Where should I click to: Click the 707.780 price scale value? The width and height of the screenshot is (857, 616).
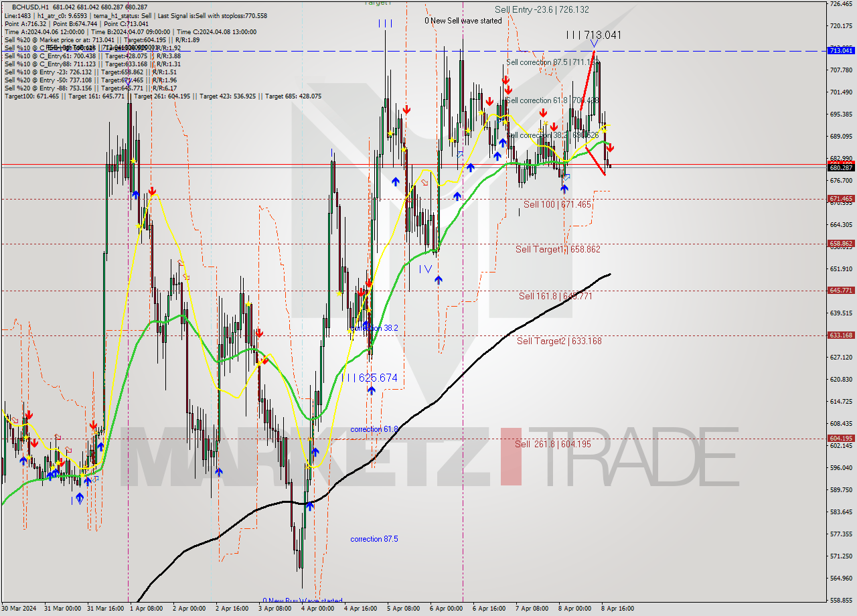click(841, 70)
